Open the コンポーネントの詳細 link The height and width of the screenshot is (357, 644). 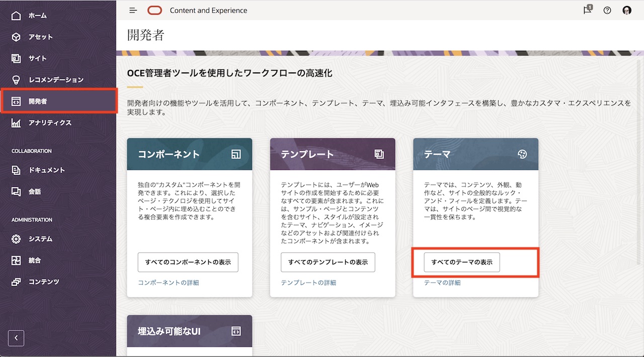(x=169, y=283)
